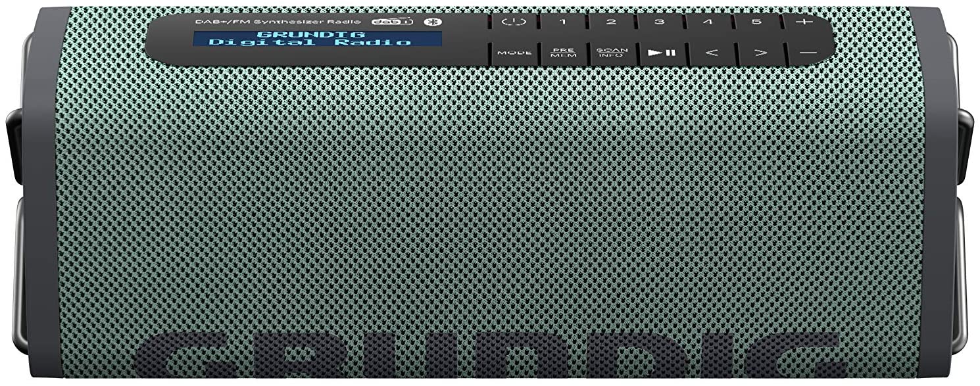Tap the left arrow previous button
The image size is (980, 386).
tap(711, 53)
